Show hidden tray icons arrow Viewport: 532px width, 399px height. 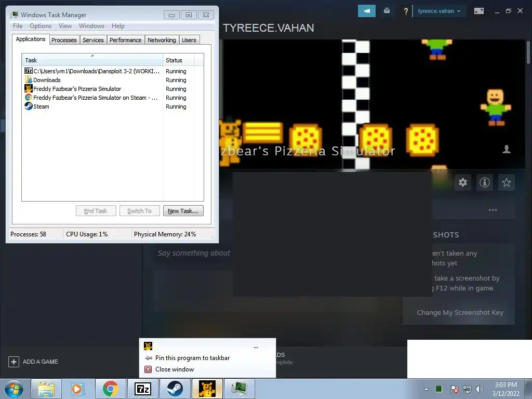(426, 389)
